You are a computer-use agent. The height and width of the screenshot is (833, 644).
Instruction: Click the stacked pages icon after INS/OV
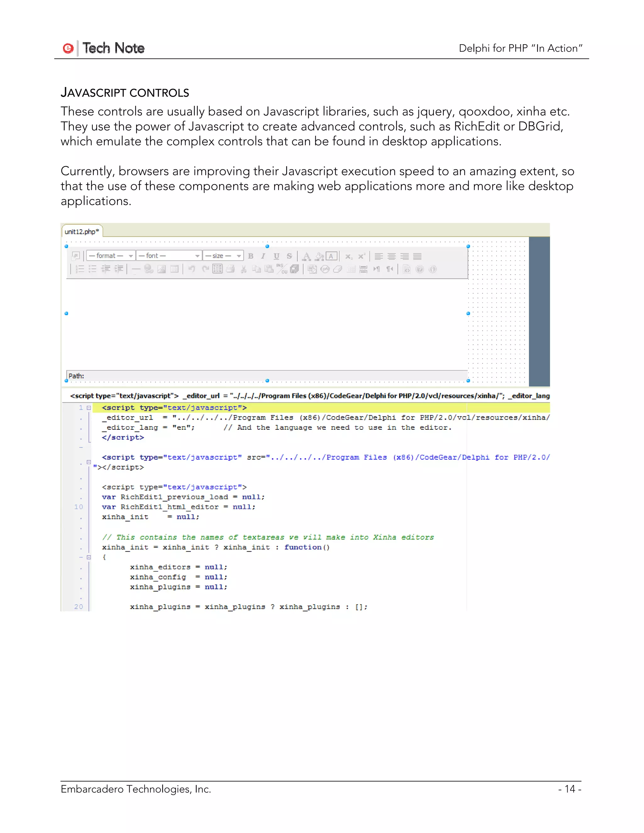pos(295,269)
